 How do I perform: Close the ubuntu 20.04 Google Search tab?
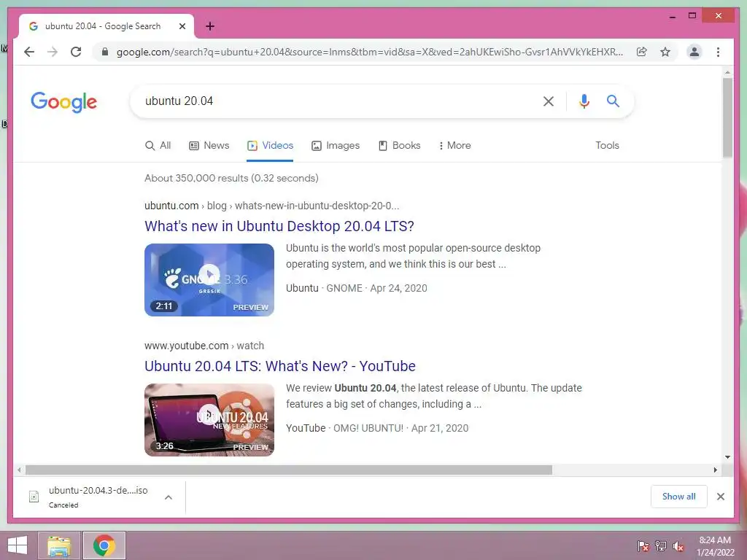(x=182, y=26)
